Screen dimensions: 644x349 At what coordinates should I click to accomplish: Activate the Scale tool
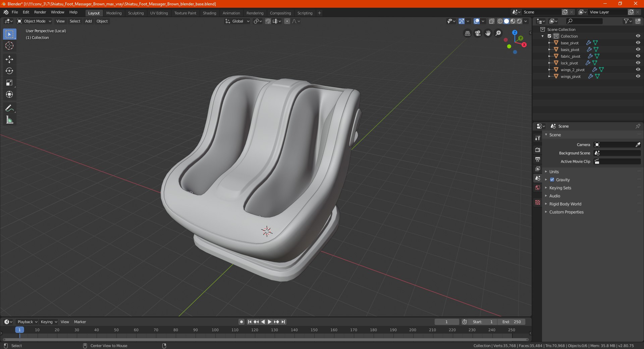coord(9,83)
